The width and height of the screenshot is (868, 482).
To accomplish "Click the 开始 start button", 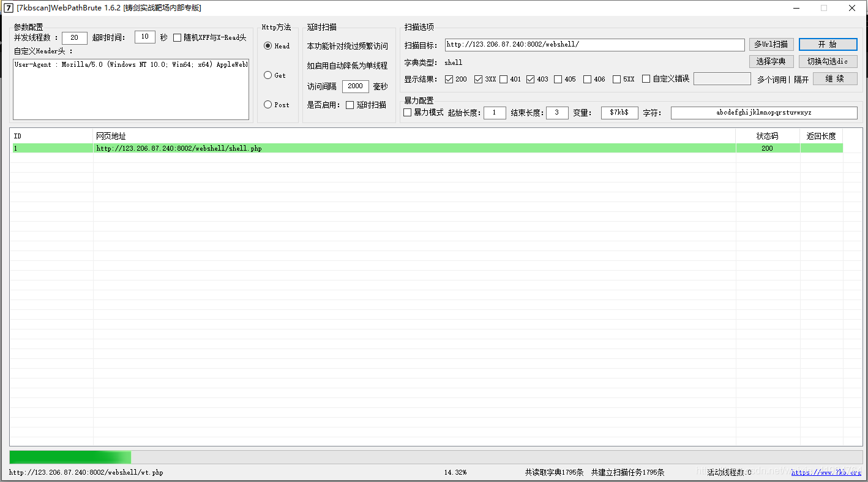I will (828, 44).
